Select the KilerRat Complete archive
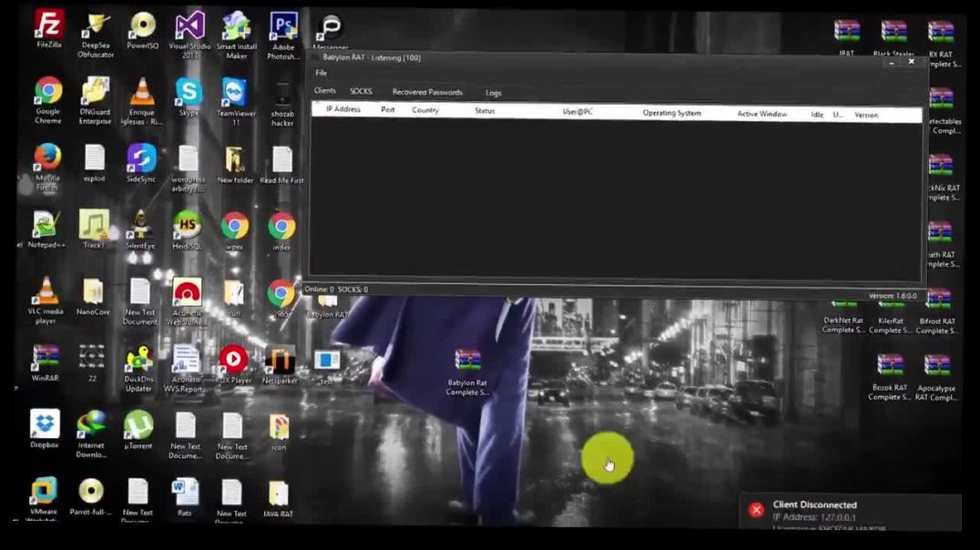Screen dimensions: 980x550 point(890,318)
